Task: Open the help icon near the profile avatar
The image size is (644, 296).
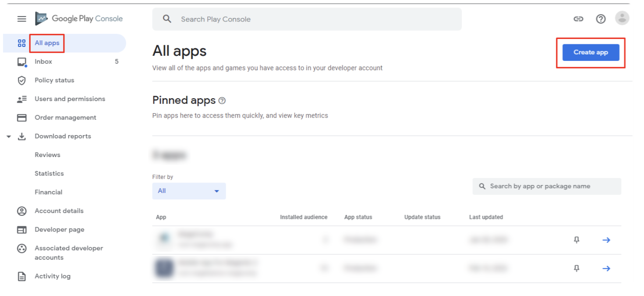Action: point(601,19)
